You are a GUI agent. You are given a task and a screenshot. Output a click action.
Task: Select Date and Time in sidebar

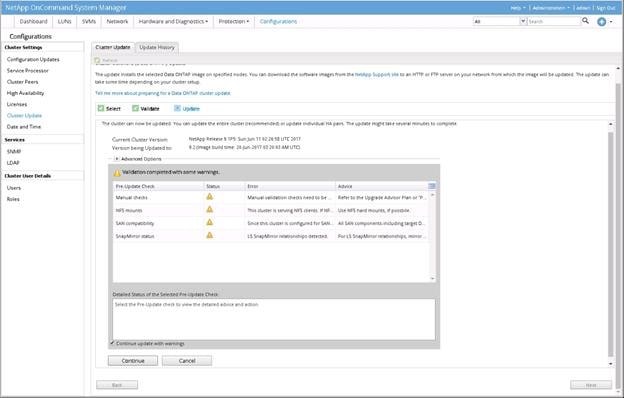[23, 127]
